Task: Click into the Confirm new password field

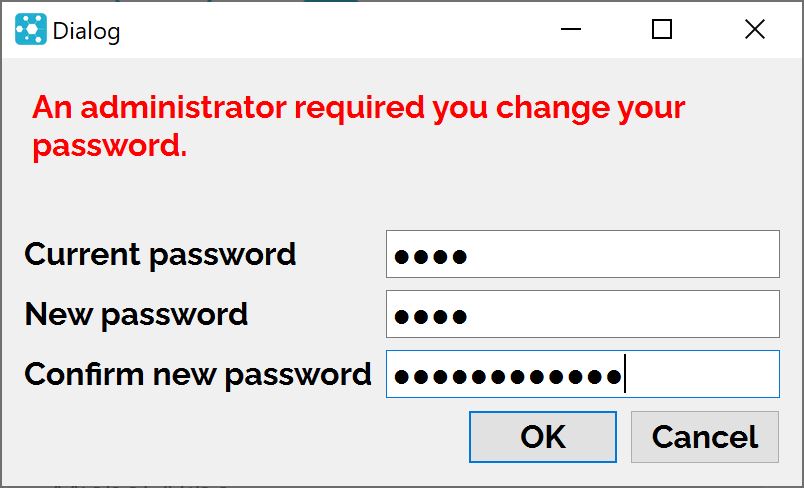Action: [x=583, y=374]
